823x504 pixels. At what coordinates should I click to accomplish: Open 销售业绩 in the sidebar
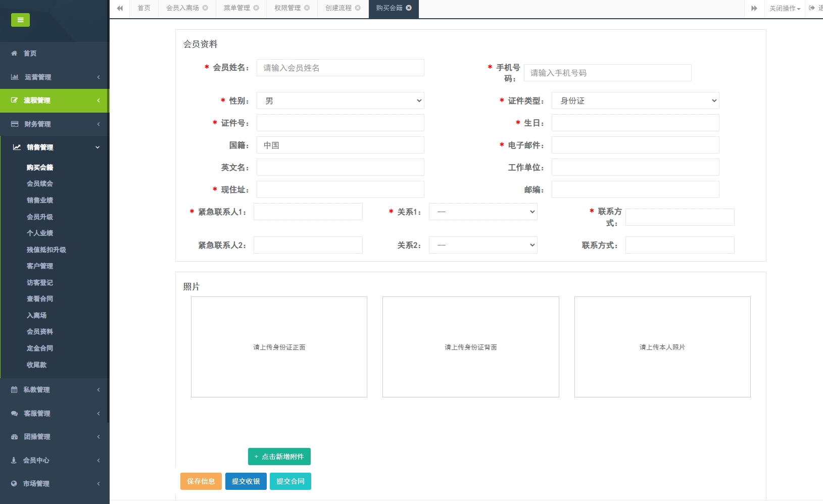pos(40,200)
